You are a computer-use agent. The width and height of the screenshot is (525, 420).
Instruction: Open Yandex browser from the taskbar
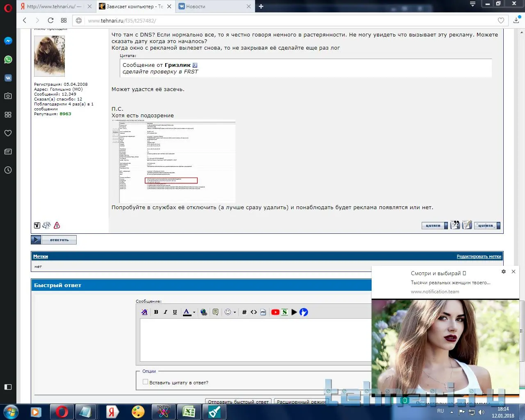112,412
